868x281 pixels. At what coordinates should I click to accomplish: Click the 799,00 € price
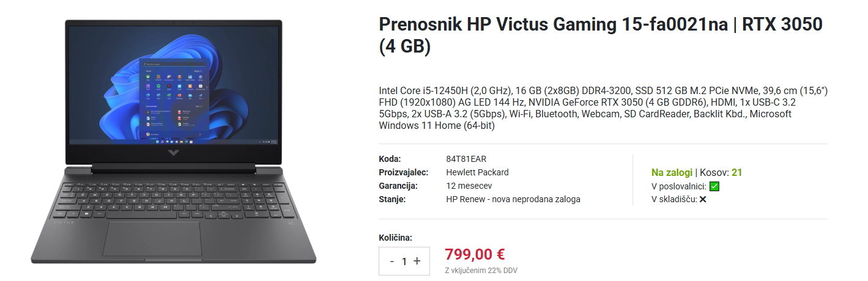click(475, 254)
